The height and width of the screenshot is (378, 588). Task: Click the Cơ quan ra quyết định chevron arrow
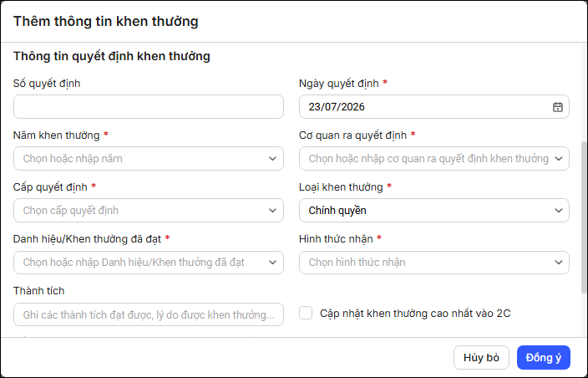(559, 159)
